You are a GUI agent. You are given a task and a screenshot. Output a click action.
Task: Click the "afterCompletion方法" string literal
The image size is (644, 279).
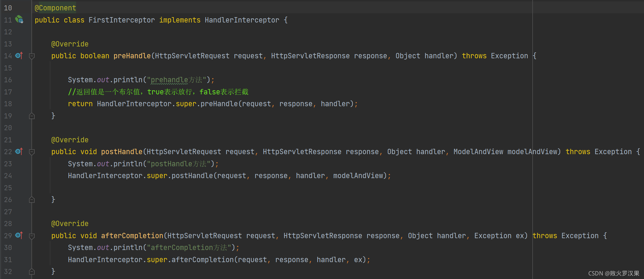point(189,248)
